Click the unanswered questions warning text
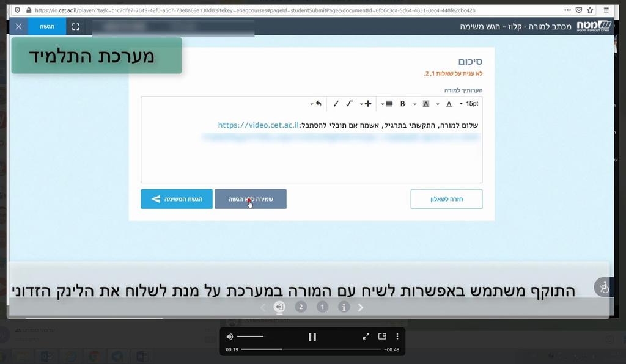The height and width of the screenshot is (364, 626). point(453,73)
